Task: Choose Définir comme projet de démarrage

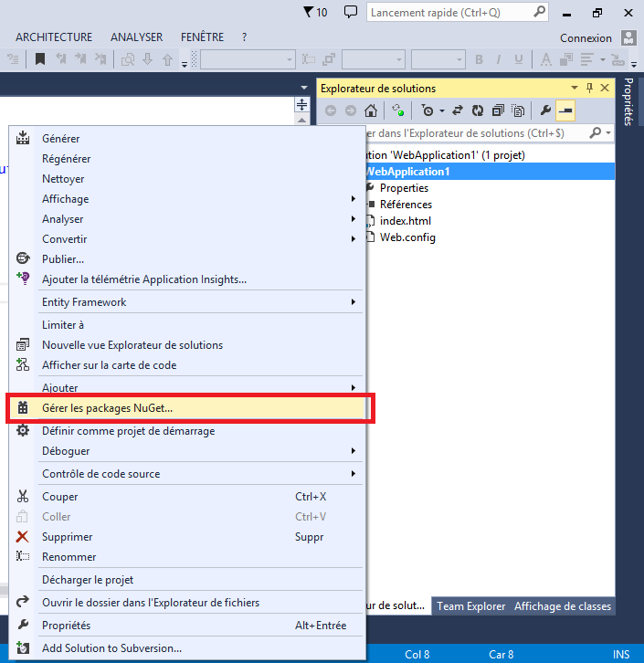Action: point(187,431)
